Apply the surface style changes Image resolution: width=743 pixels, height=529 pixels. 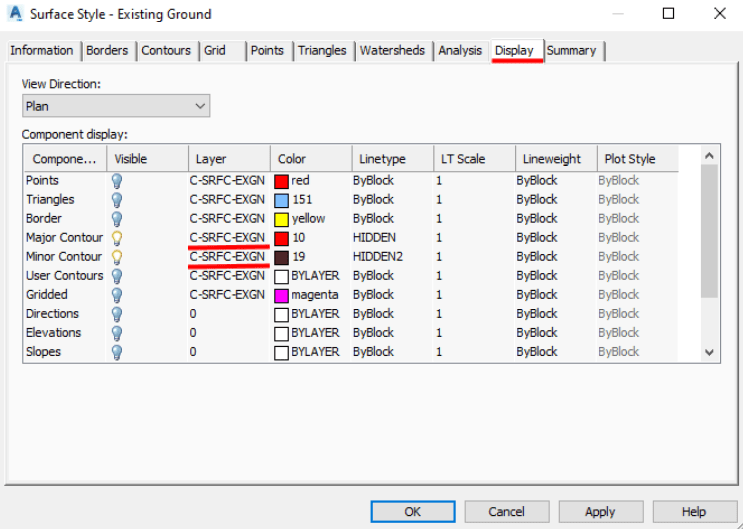(600, 511)
